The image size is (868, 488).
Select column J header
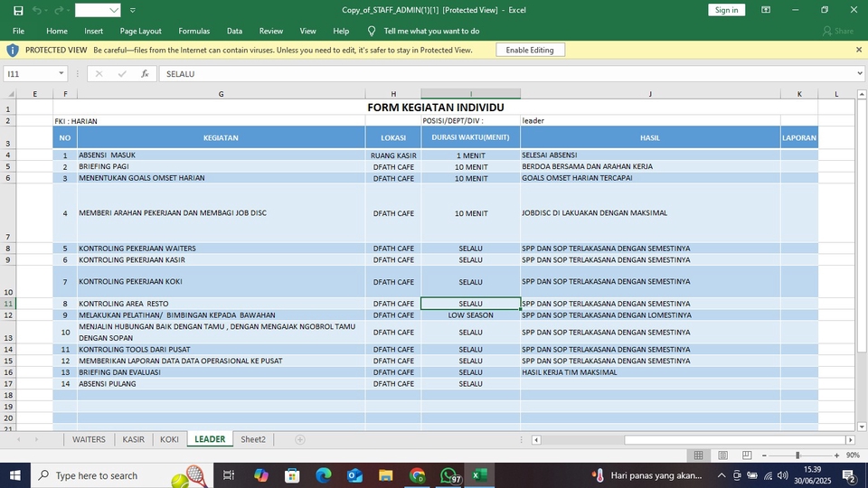[650, 94]
